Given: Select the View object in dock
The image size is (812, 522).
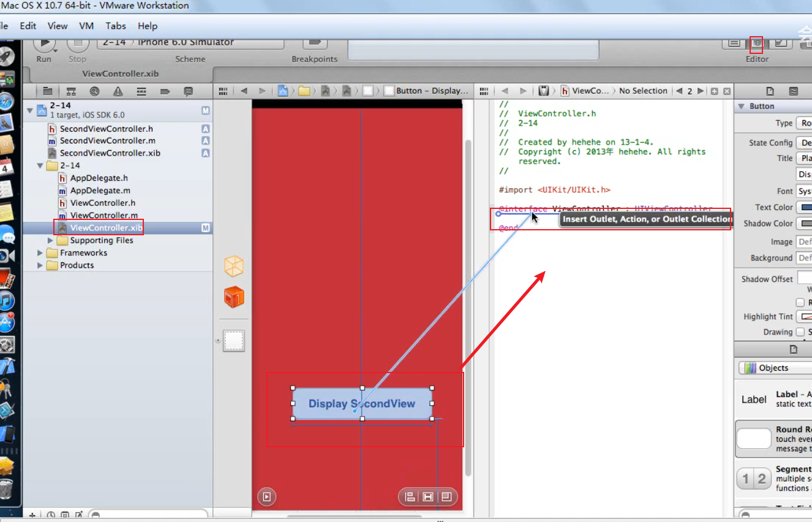Looking at the screenshot, I should 234,341.
